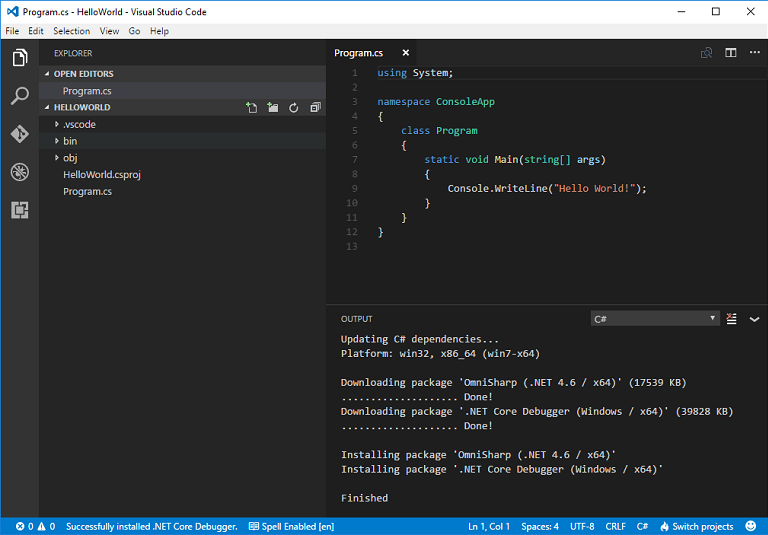
Task: Click the New Folder icon in HELLOWORLD header
Action: pos(273,107)
